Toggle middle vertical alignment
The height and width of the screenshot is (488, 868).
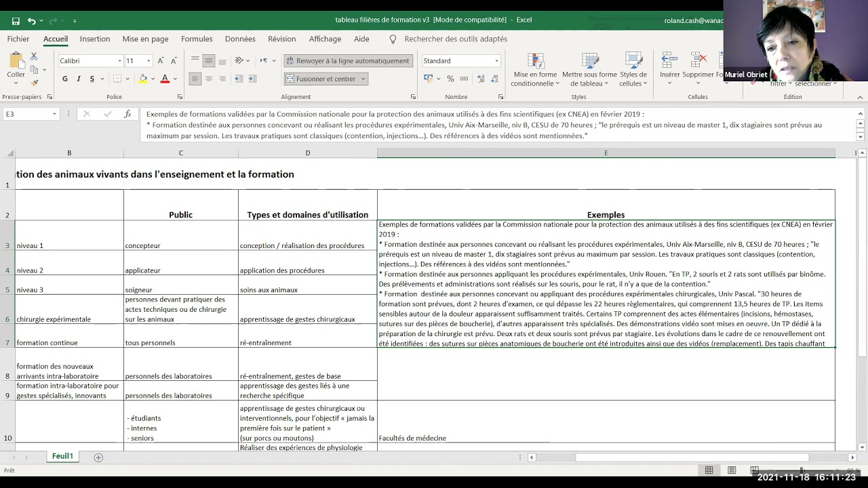[x=209, y=60]
